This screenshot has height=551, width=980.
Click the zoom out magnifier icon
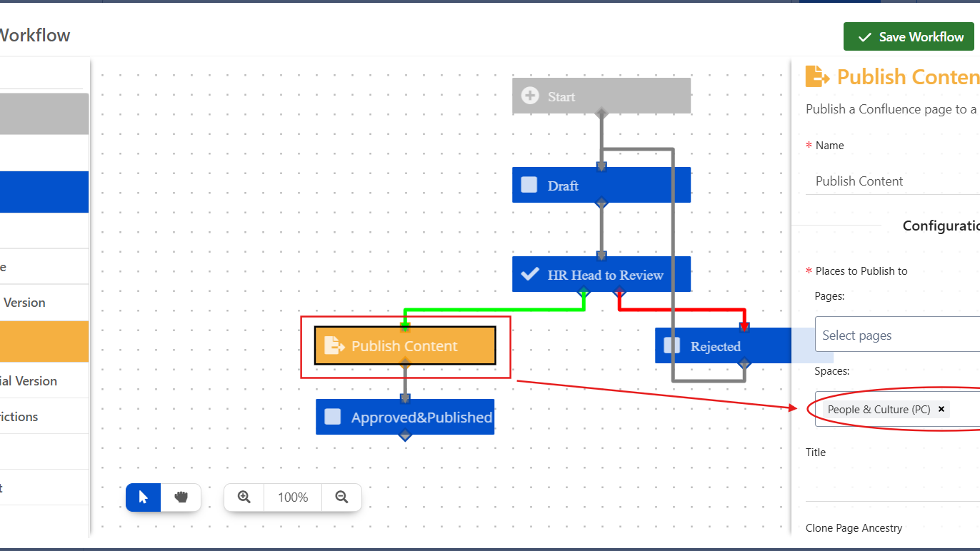pos(341,497)
